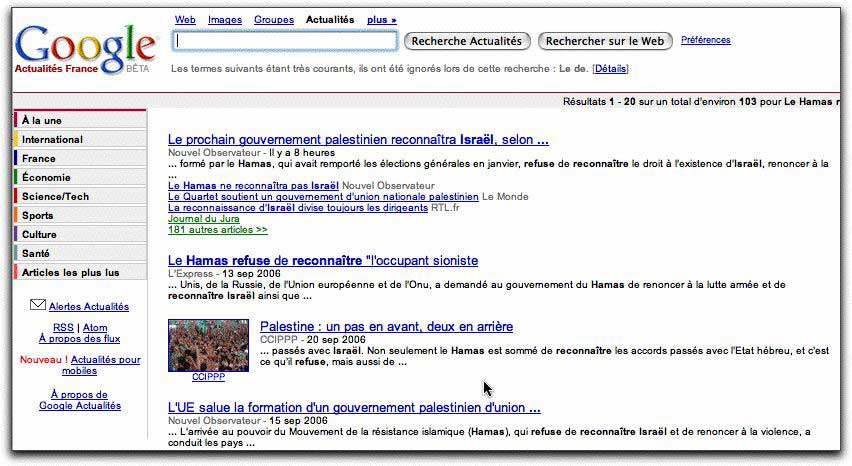Select the Actualités tab

click(330, 20)
